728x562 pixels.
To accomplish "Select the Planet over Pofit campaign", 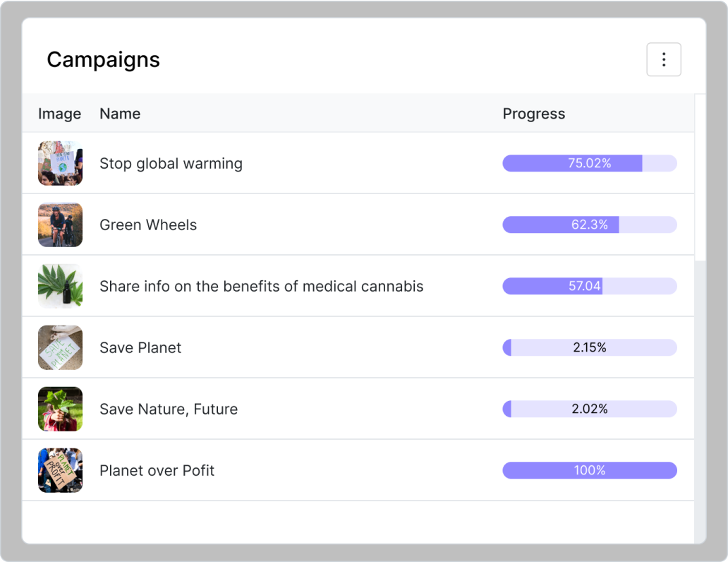I will (x=157, y=470).
